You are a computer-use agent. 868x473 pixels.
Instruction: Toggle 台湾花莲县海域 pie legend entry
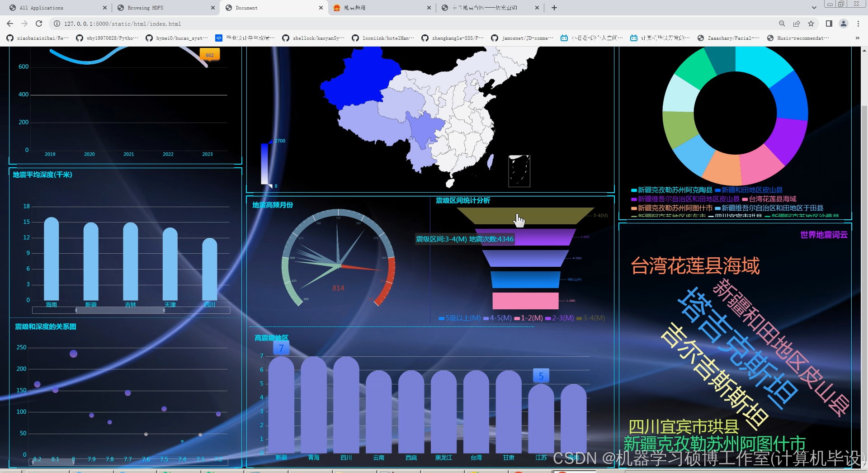[x=769, y=199]
